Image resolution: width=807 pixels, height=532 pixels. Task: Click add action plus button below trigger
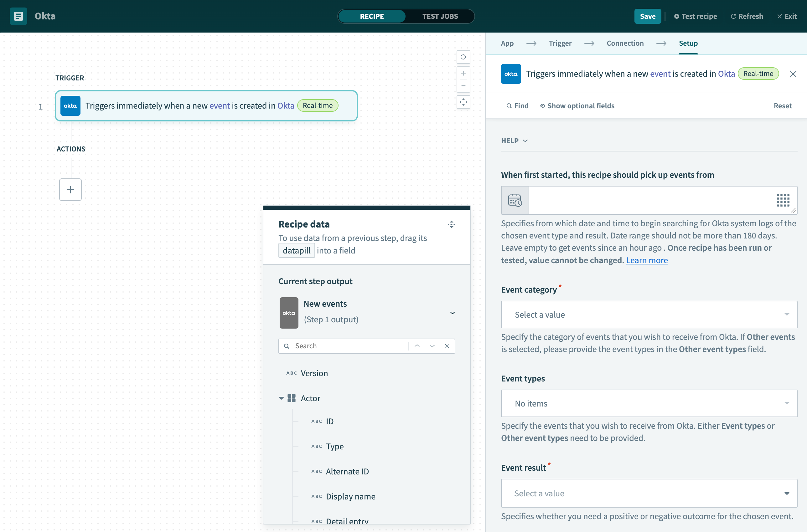pyautogui.click(x=70, y=189)
